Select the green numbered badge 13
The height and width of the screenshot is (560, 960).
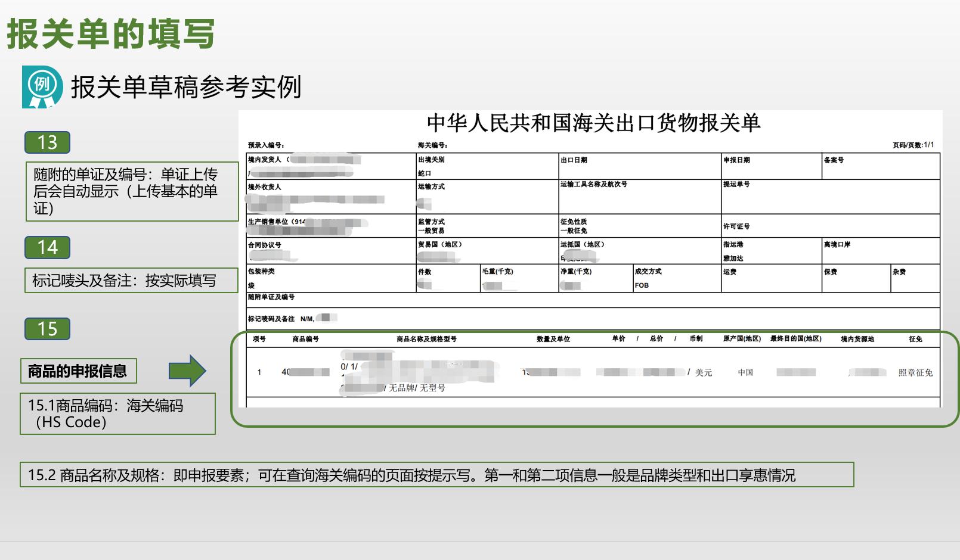pyautogui.click(x=47, y=142)
